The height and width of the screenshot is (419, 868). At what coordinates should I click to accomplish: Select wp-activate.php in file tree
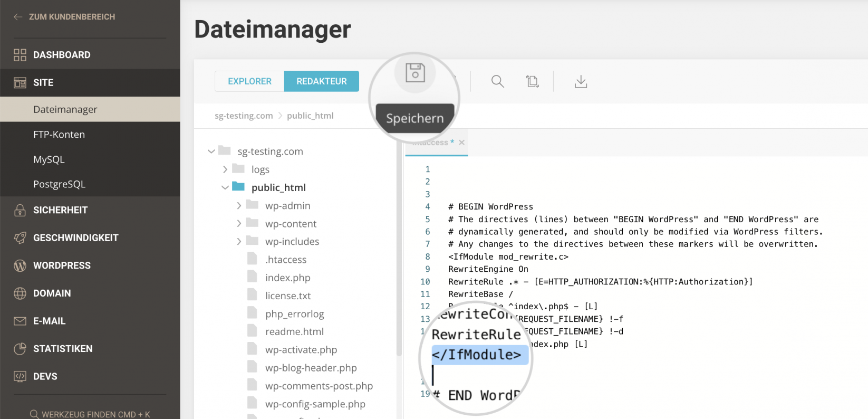(x=301, y=349)
